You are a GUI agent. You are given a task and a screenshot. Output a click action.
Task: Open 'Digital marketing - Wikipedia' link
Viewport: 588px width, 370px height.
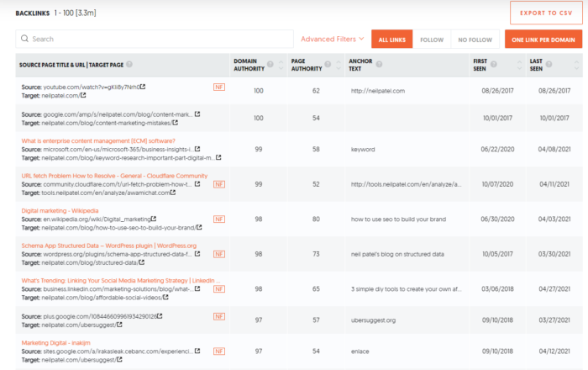60,210
